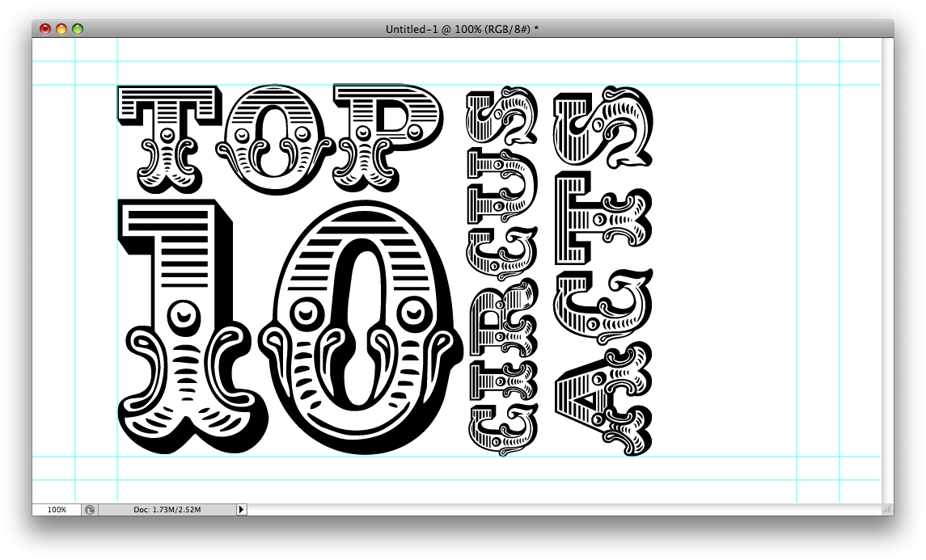Click the document status pie icon beside zoom field
This screenshot has width=926, height=560.
click(x=91, y=509)
